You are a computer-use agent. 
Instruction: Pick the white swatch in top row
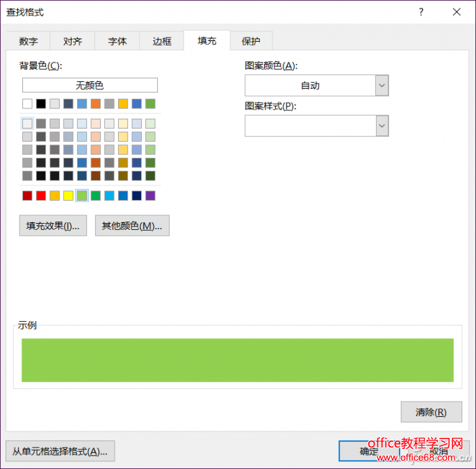[27, 104]
